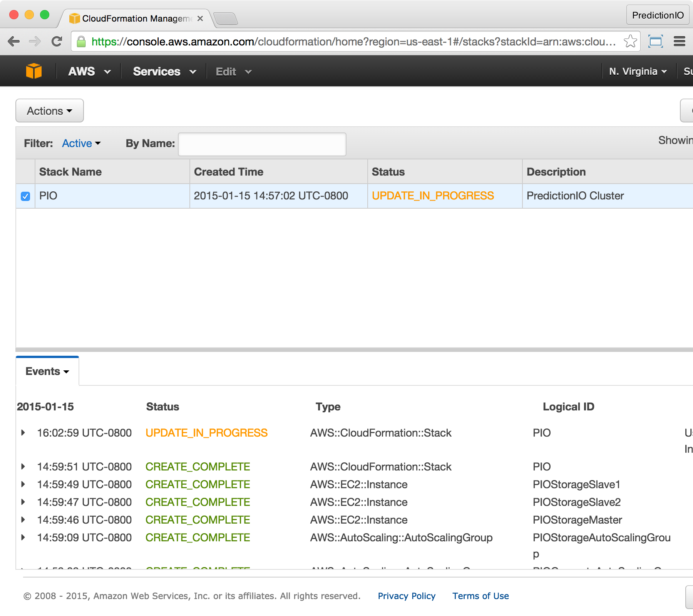
Task: Click the AWS orange cube logo
Action: pyautogui.click(x=34, y=71)
